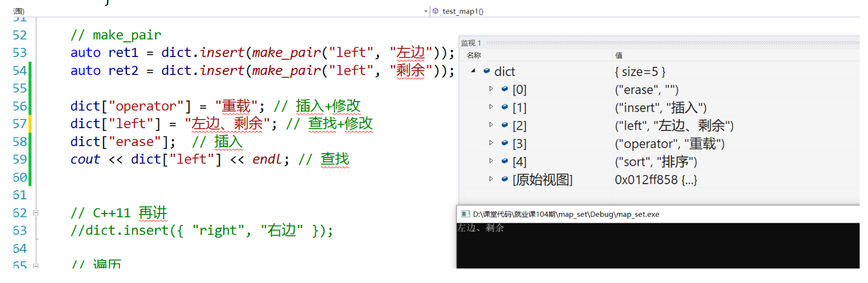The height and width of the screenshot is (283, 868).
Task: Open the test_map1() function dropdown
Action: coord(426,11)
